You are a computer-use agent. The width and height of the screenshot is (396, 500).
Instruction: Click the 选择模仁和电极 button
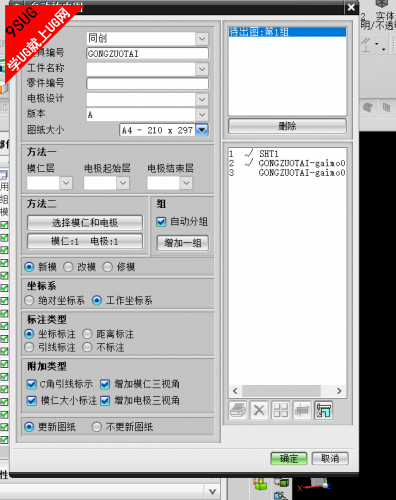pyautogui.click(x=85, y=223)
